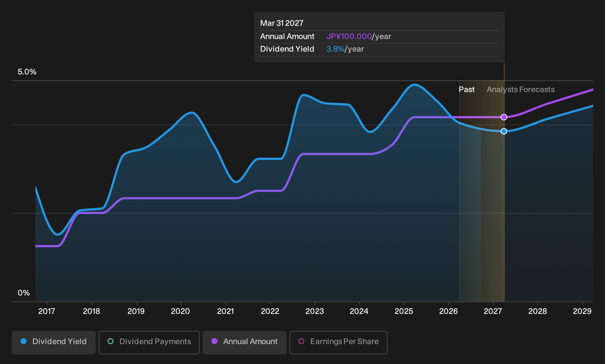Click the teal Dividend Payments legend circle
605x364 pixels.
(x=111, y=342)
